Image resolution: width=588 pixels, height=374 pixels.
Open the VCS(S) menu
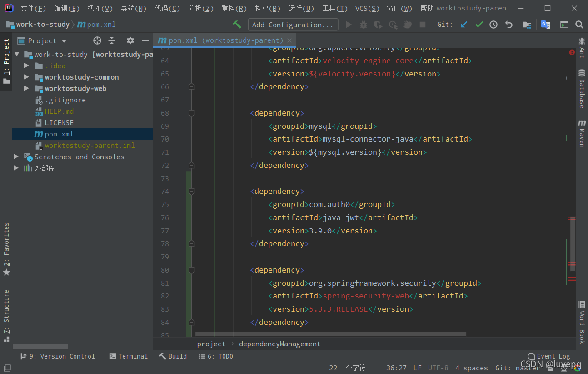[367, 8]
